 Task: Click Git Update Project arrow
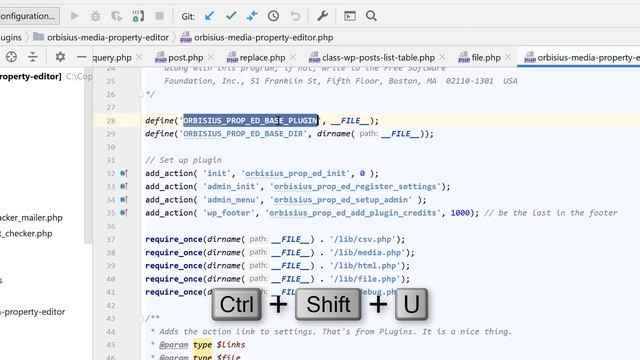point(209,16)
